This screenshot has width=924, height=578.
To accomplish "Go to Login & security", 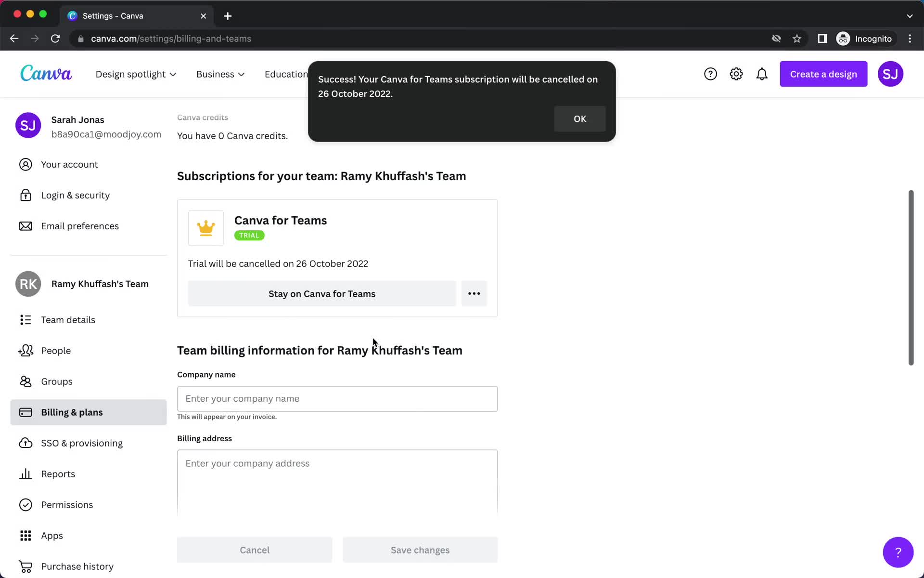I will coord(89,195).
